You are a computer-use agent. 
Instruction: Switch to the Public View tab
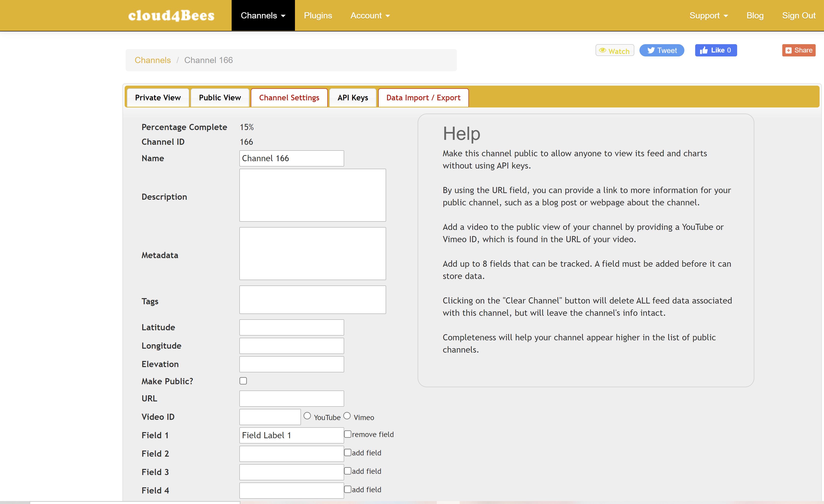pos(220,98)
